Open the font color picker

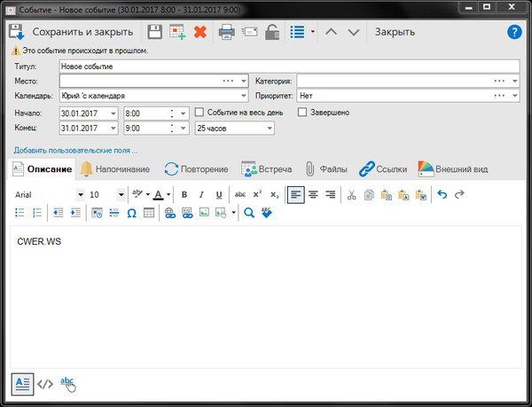[x=160, y=195]
